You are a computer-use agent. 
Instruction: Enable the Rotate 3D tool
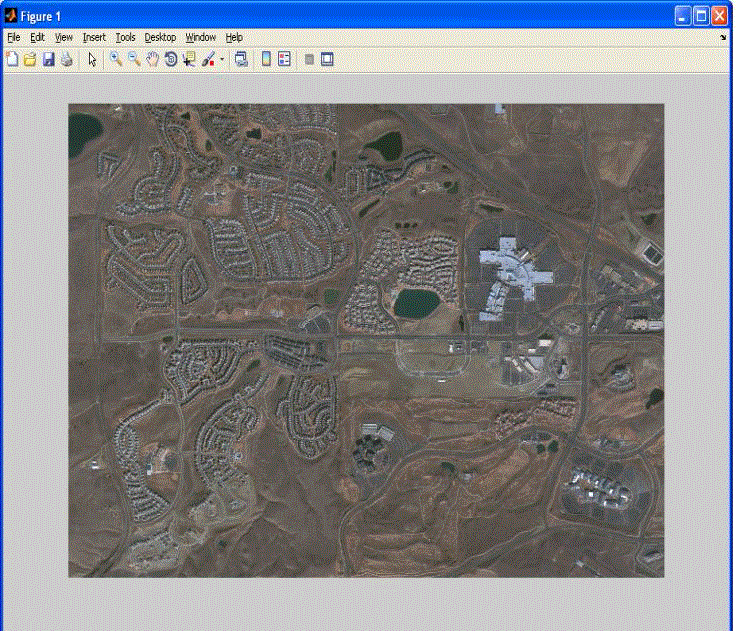(171, 59)
